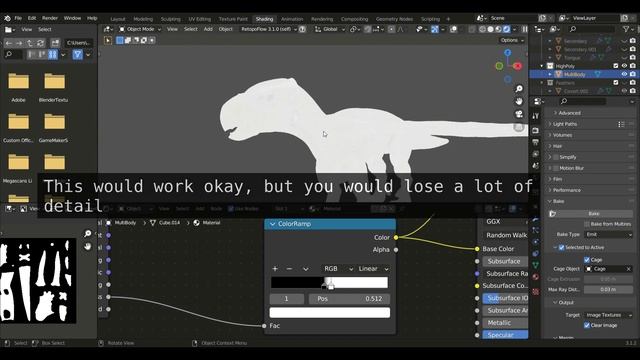Open ColorRamp Linear interpolation dropdown
Viewport: 640px width, 360px height.
[x=373, y=269]
